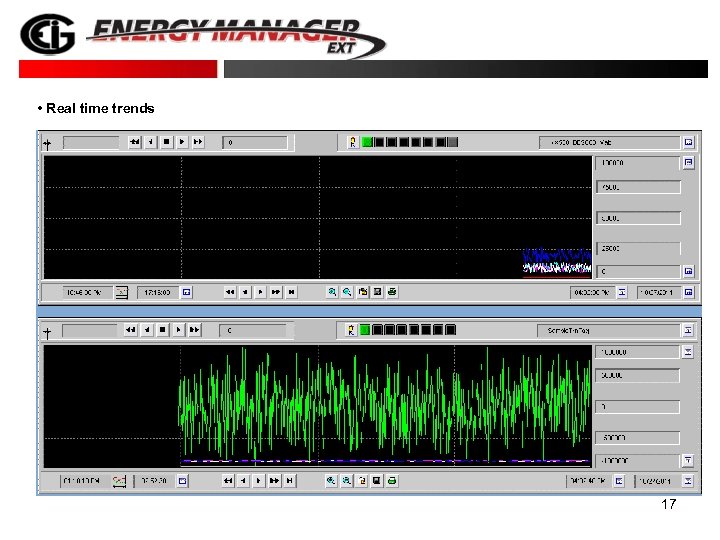This screenshot has height=540, width=720.
Task: Click the button beside the bottom trend's start time field
Action: [183, 481]
